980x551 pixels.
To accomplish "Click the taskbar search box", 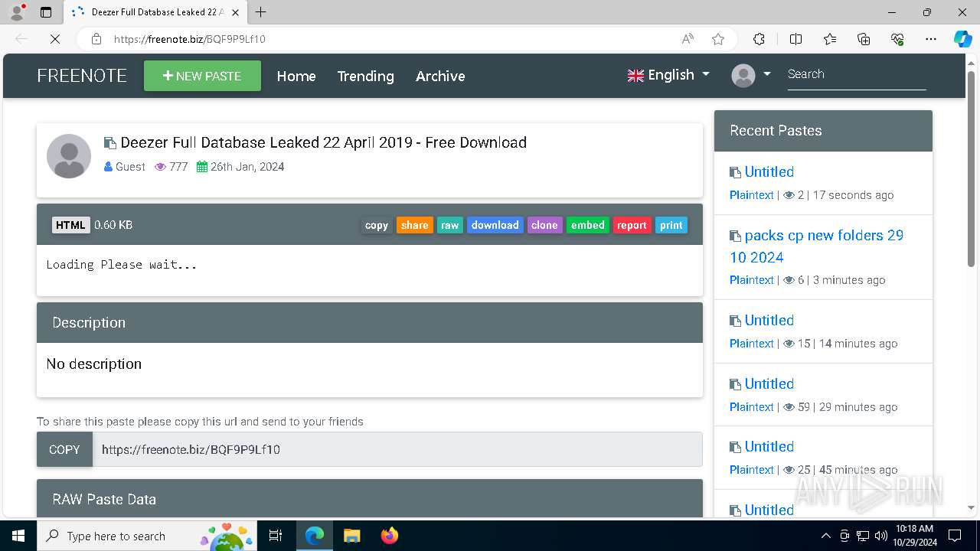I will (146, 536).
